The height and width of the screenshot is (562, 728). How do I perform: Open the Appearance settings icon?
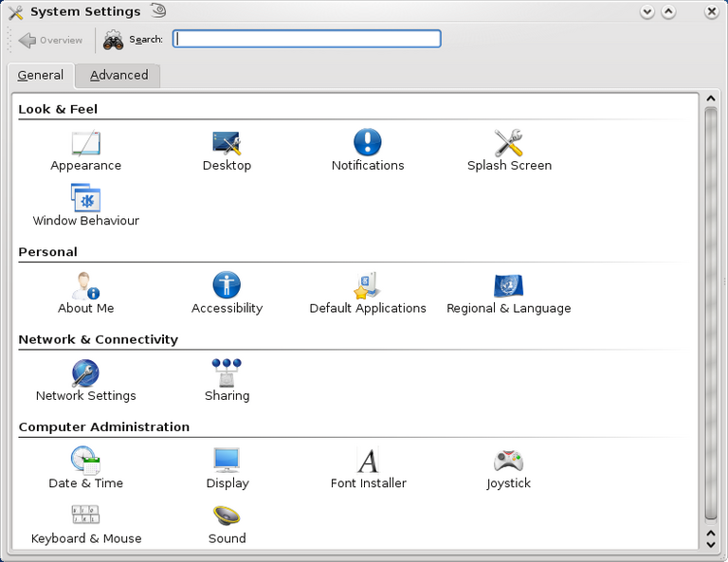point(86,143)
